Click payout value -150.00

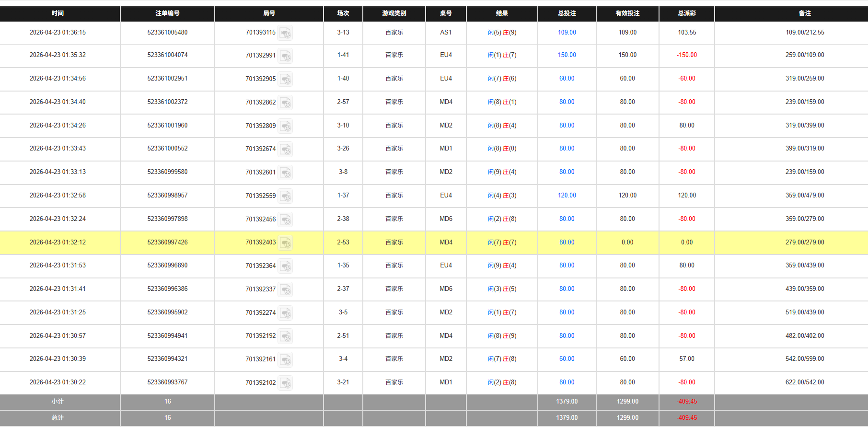pyautogui.click(x=687, y=55)
